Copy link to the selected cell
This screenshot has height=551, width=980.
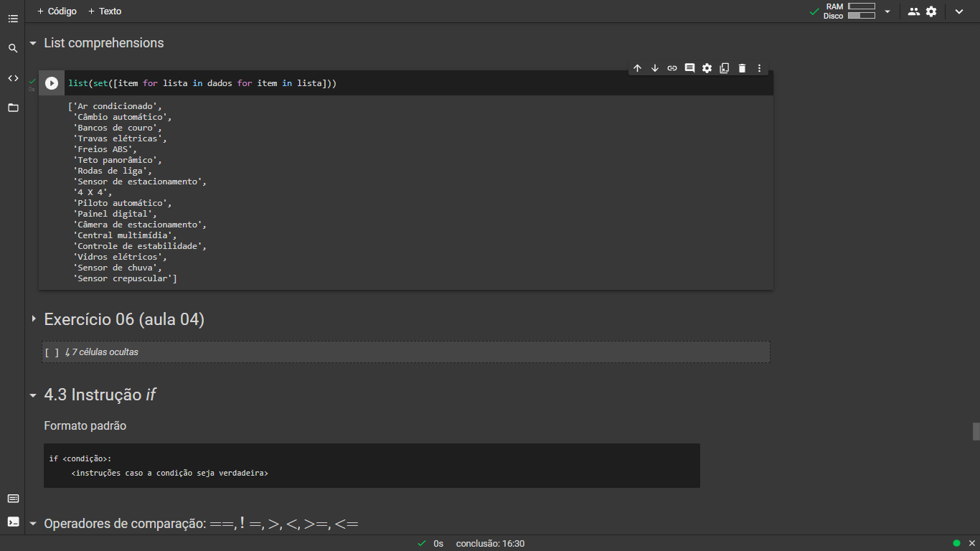pyautogui.click(x=672, y=68)
